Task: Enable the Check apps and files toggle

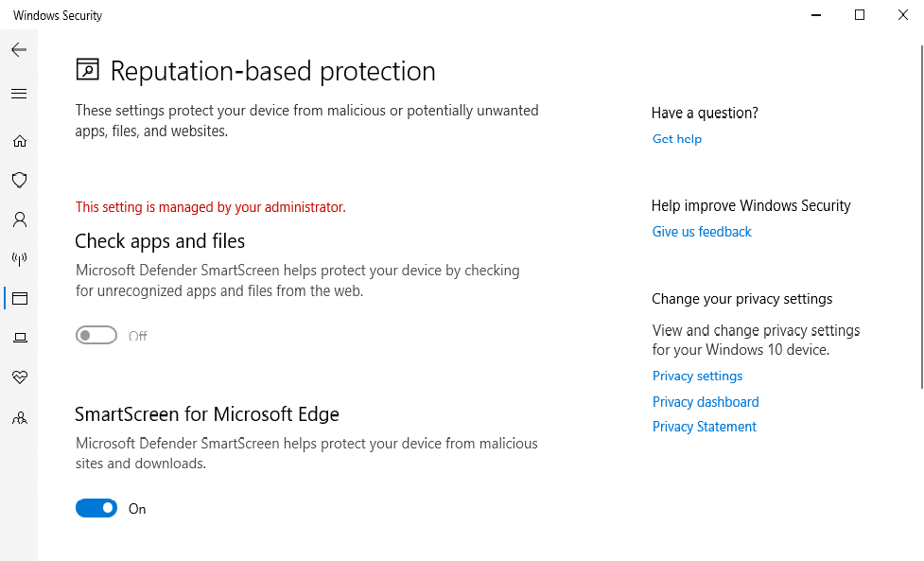Action: tap(96, 335)
